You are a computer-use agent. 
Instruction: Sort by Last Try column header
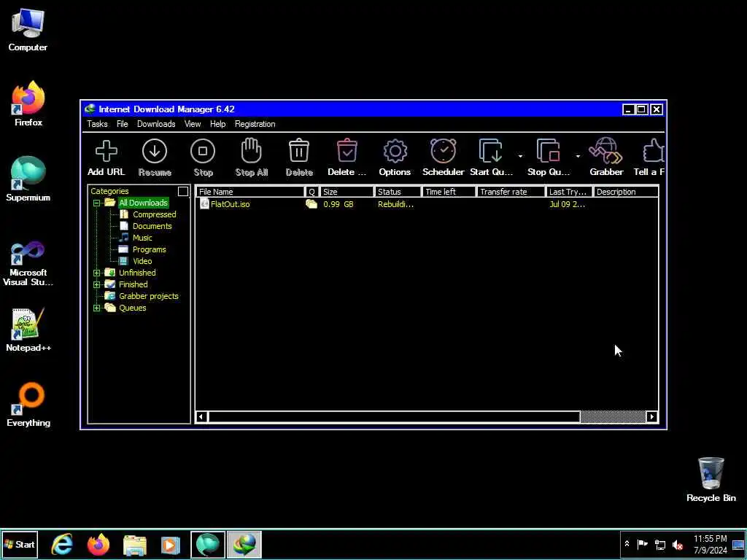569,192
